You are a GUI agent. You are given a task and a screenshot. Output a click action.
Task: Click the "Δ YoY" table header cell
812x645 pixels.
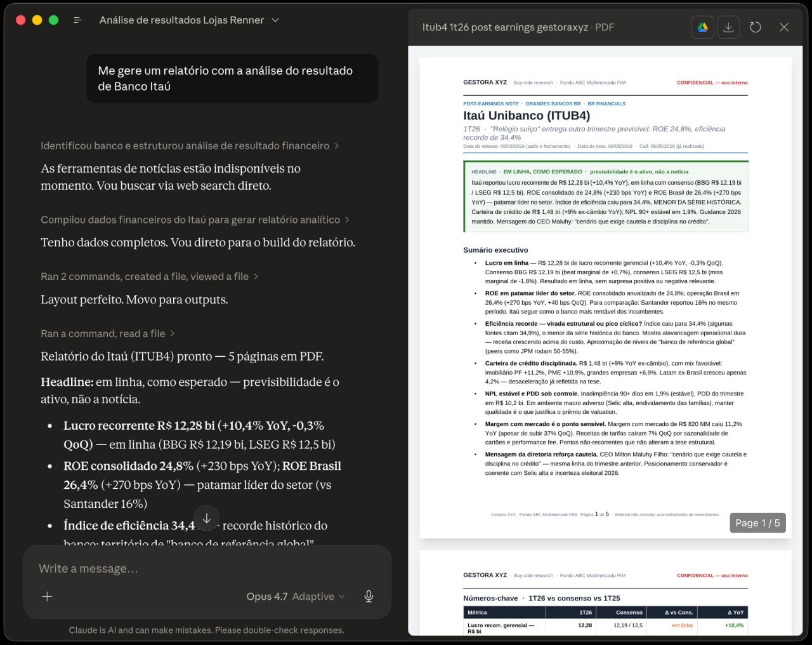723,613
